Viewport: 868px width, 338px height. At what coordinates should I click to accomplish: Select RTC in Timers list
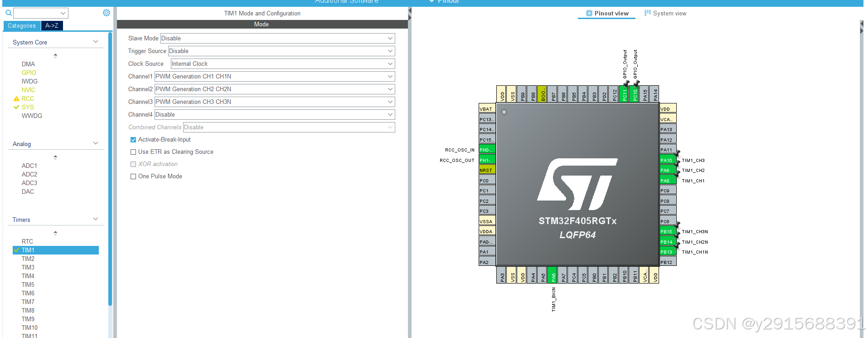[x=27, y=241]
